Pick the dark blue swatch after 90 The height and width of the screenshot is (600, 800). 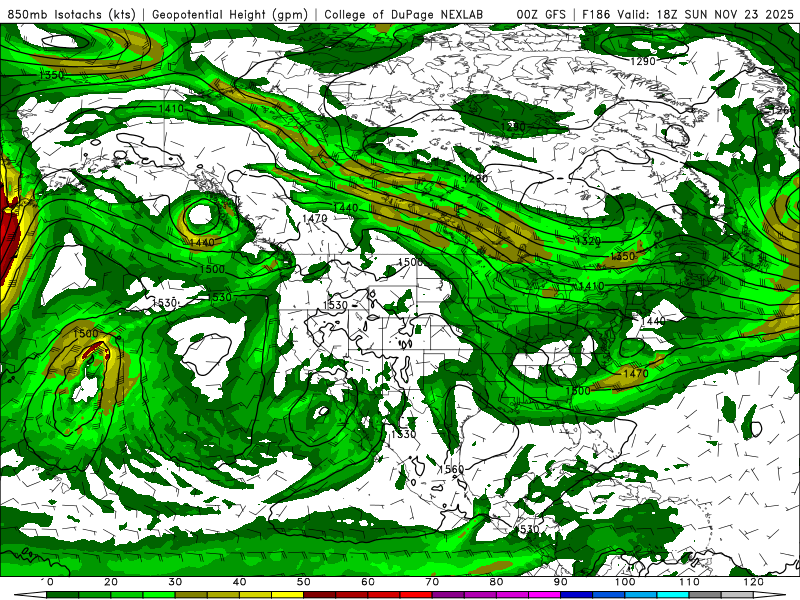(x=577, y=595)
